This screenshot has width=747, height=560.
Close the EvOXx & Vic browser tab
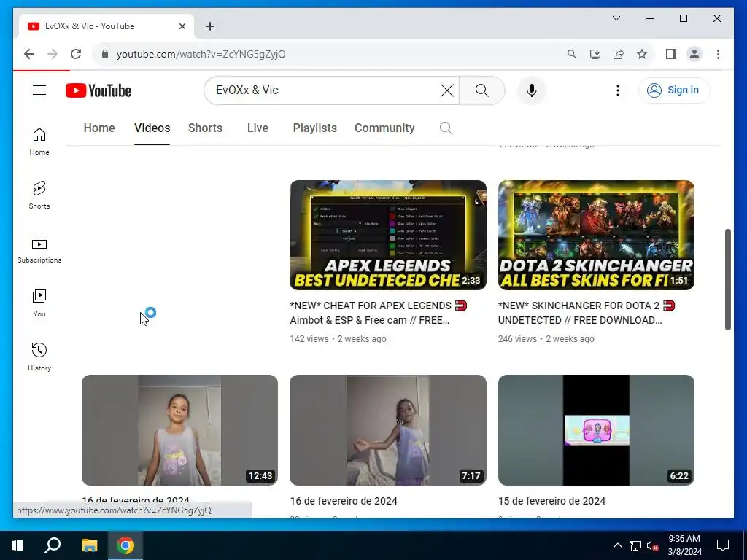[182, 26]
